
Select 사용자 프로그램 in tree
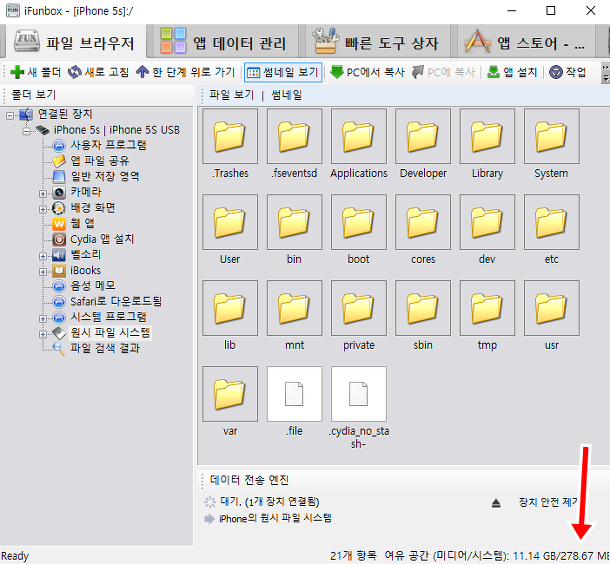(108, 145)
